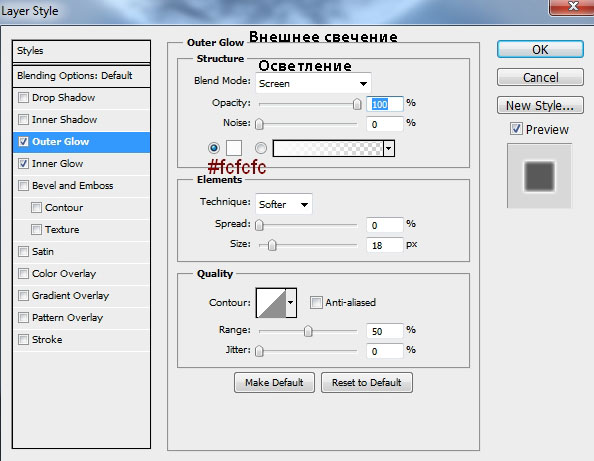Click the Noise slider handle
594x461 pixels.
259,124
